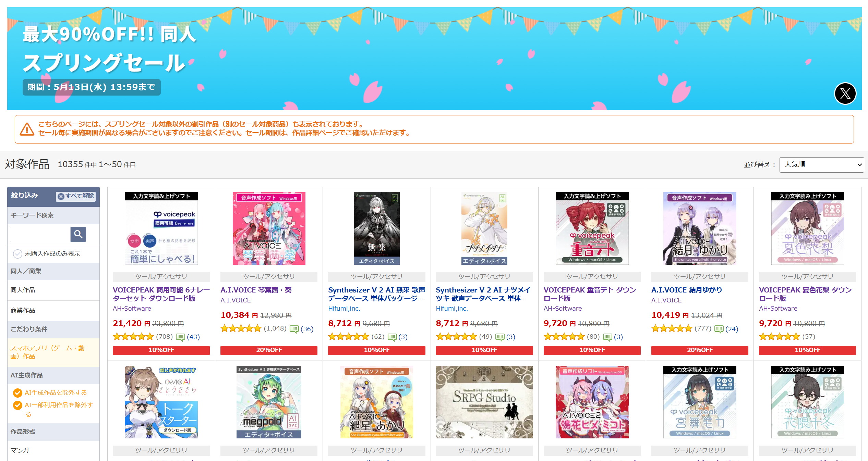Open VOICEPEAK 夏色花梨 product title link
This screenshot has height=461, width=868.
click(x=805, y=294)
